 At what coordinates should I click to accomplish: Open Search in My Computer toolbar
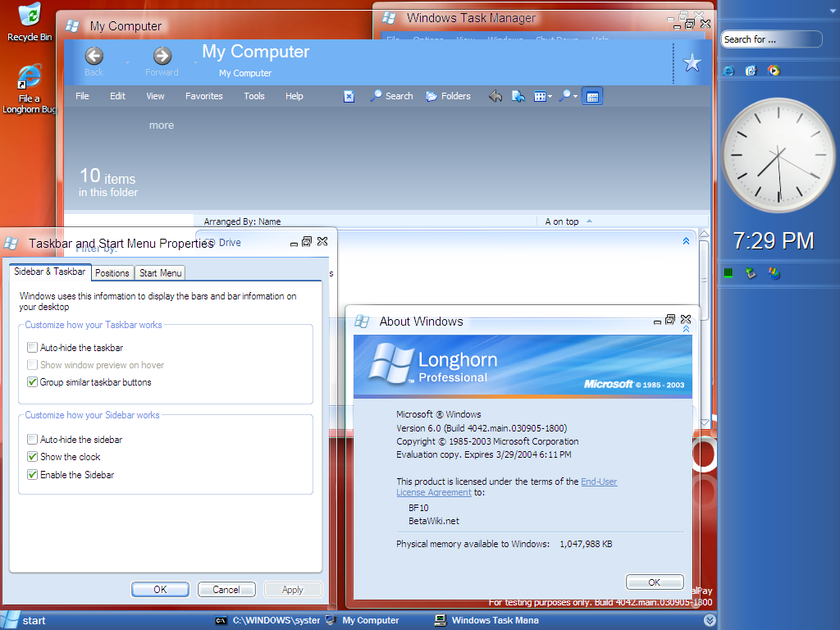pos(391,97)
